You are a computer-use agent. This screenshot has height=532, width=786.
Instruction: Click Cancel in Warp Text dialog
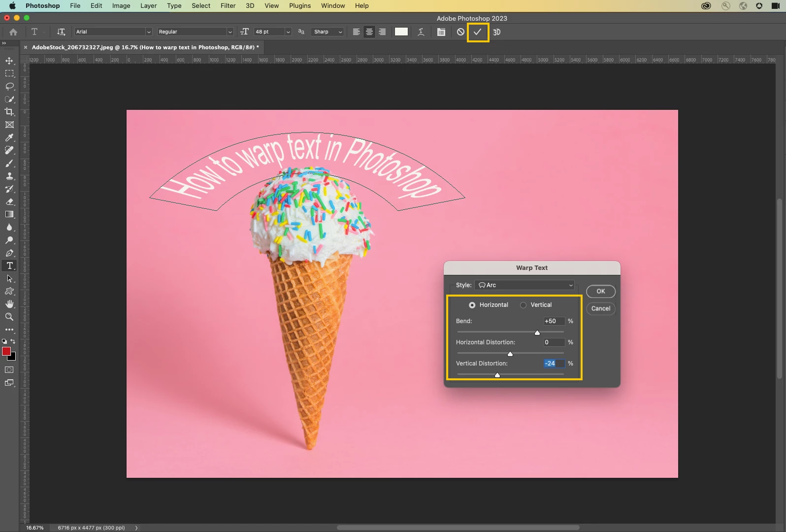pyautogui.click(x=601, y=308)
